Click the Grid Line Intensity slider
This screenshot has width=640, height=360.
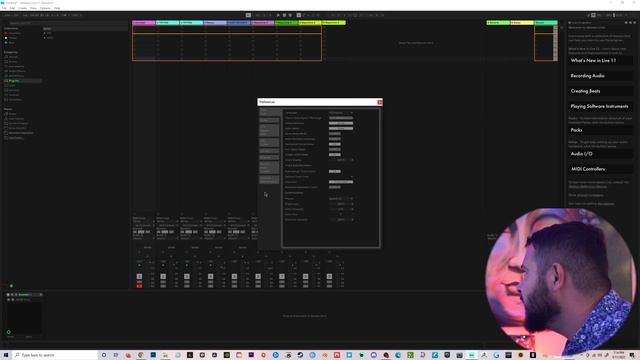click(x=341, y=220)
